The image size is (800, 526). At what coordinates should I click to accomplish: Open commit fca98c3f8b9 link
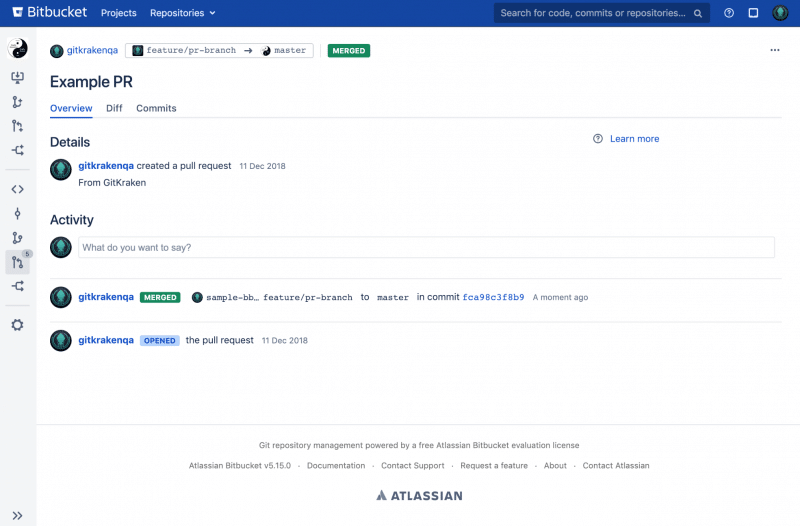click(x=493, y=297)
